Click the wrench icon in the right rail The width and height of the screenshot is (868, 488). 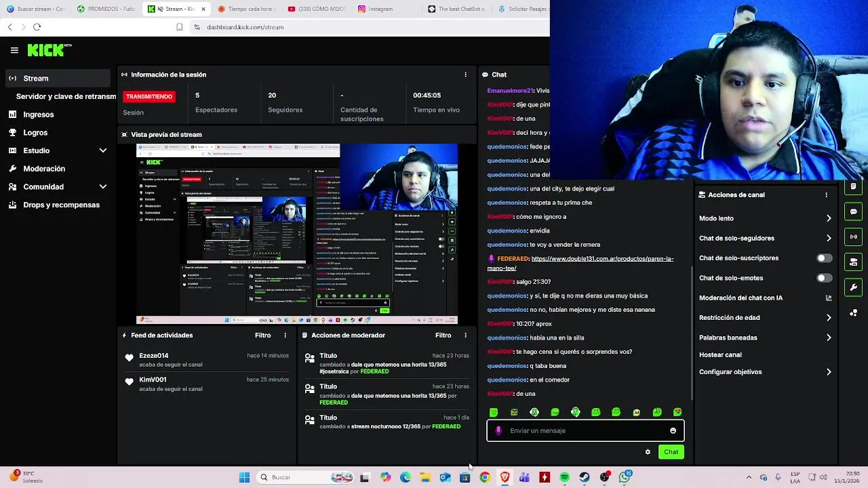coord(853,287)
